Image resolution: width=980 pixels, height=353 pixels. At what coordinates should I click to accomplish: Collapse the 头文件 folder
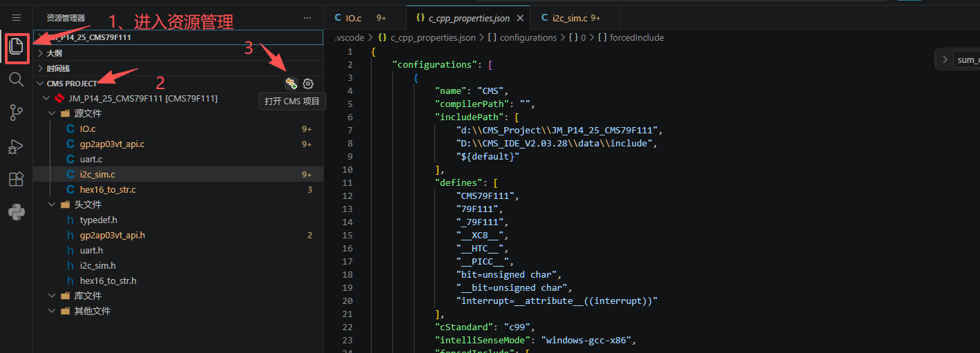click(52, 205)
